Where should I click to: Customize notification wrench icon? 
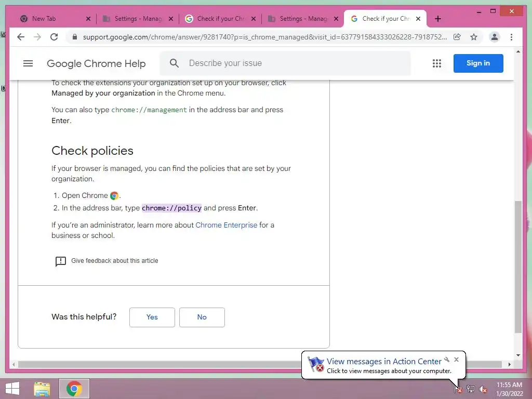(x=447, y=360)
